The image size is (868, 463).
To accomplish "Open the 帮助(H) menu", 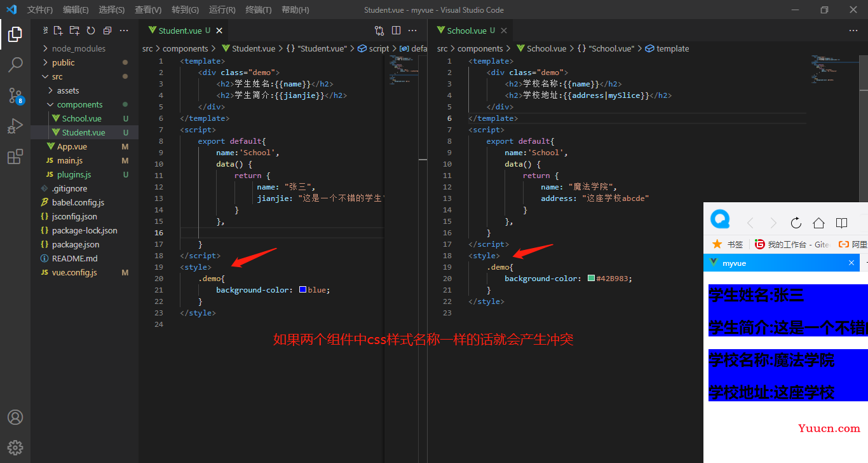I will pyautogui.click(x=295, y=10).
